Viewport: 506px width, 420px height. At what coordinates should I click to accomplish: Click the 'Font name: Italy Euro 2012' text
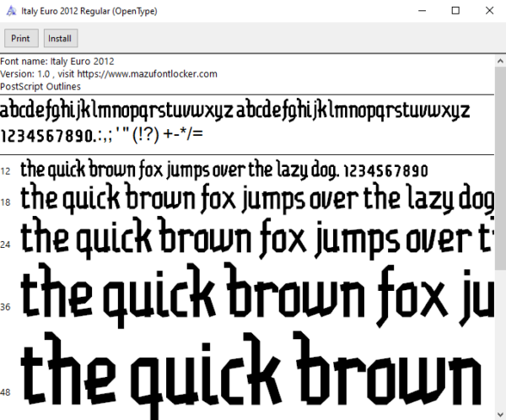coord(57,62)
